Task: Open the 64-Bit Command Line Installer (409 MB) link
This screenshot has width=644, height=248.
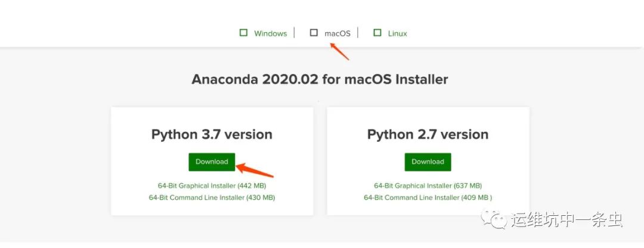Action: (x=428, y=197)
